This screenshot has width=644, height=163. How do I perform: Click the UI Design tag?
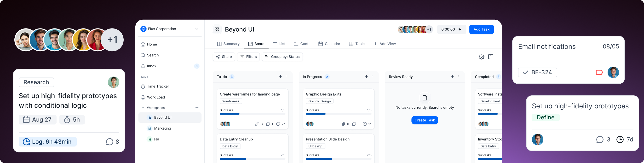[315, 146]
